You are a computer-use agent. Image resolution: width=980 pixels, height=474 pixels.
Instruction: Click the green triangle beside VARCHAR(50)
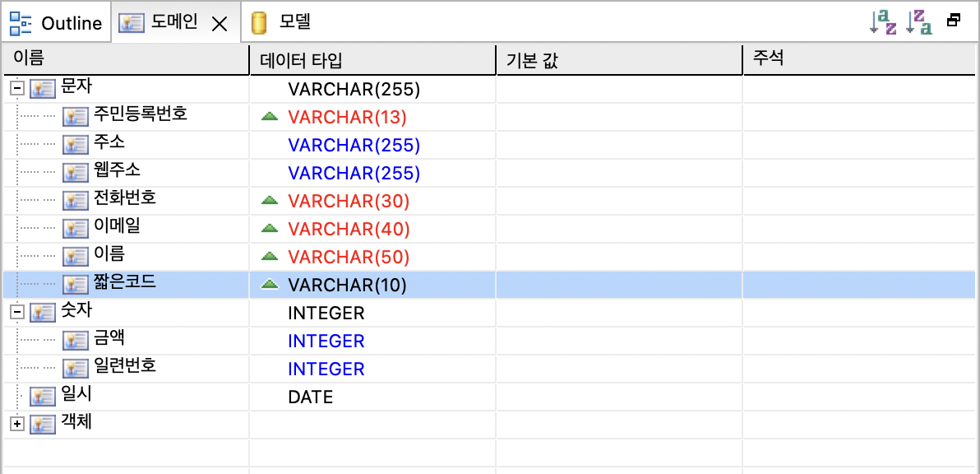point(270,256)
